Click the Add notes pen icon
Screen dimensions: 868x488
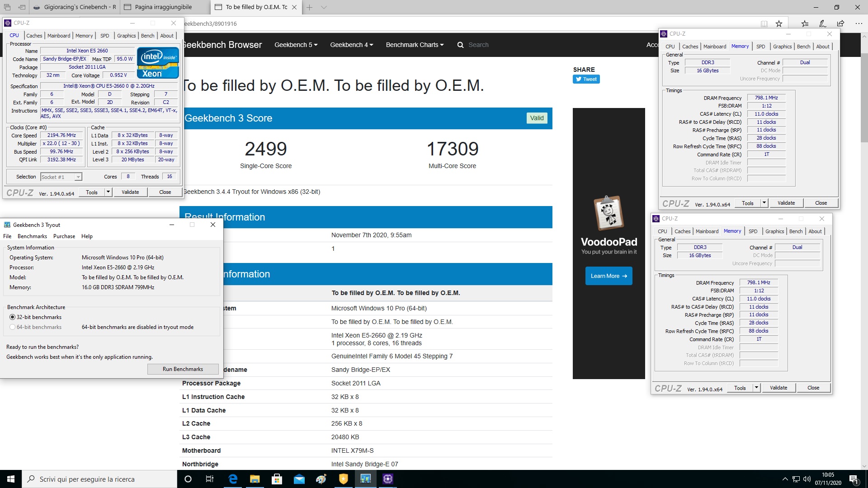pos(823,23)
